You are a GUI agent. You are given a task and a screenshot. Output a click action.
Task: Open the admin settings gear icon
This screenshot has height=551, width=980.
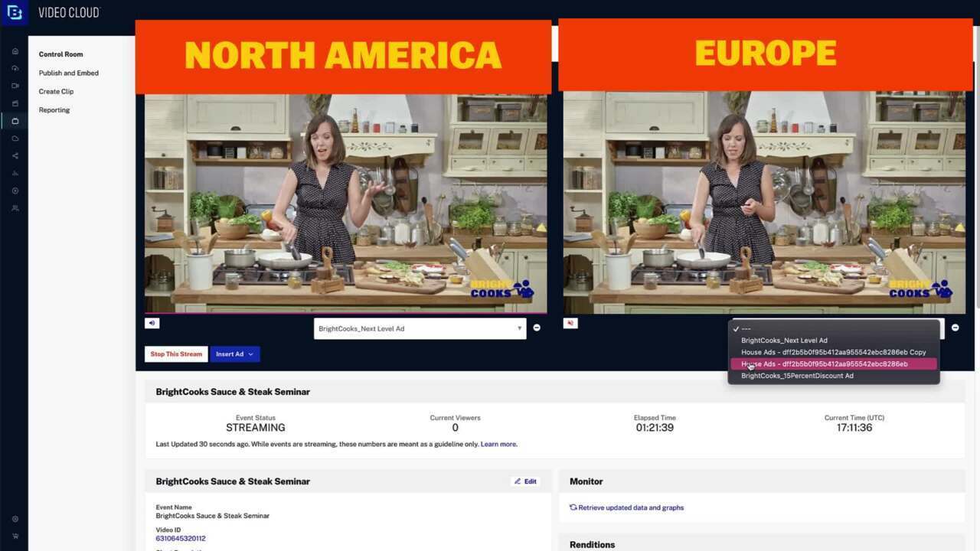coord(15,519)
